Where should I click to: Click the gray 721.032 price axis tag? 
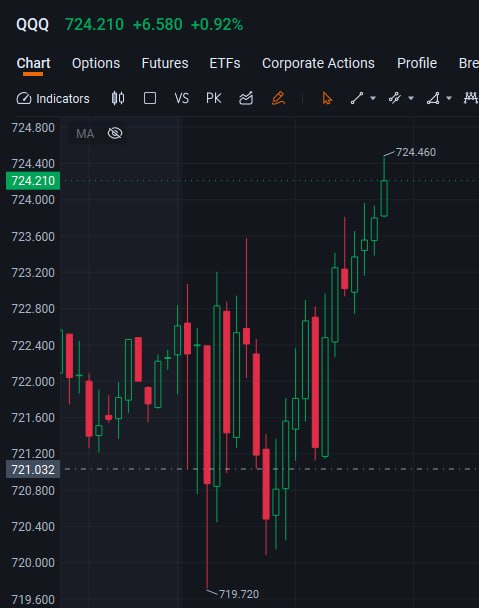click(33, 470)
